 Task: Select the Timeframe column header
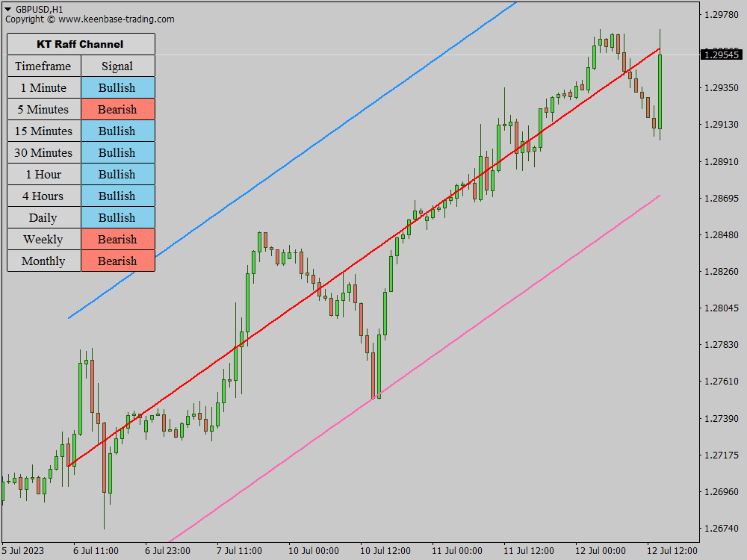click(43, 66)
